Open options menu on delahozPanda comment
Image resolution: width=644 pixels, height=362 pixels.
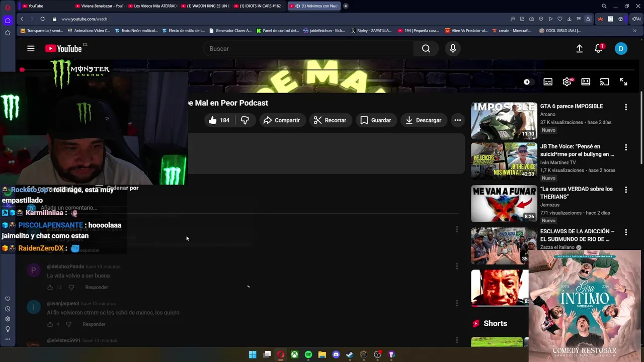click(x=457, y=266)
